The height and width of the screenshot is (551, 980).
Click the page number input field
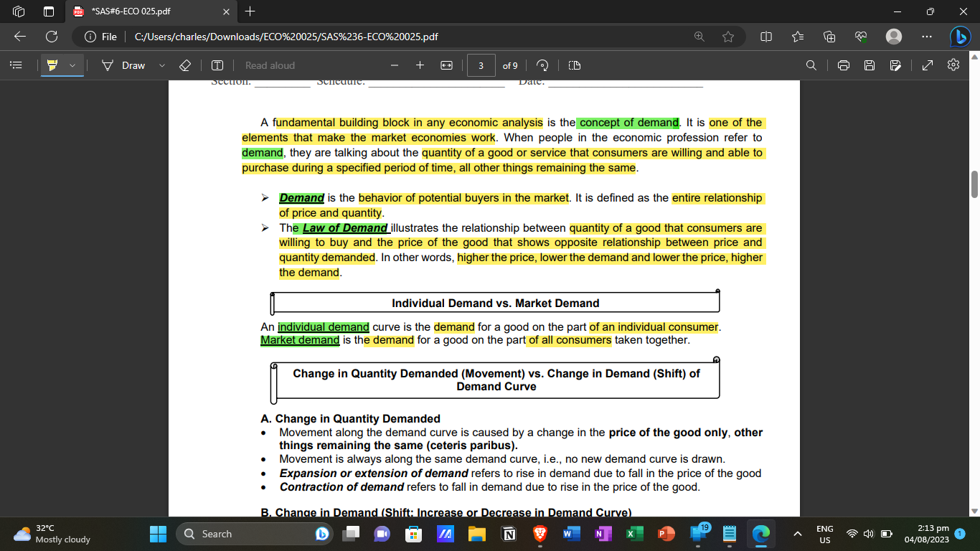tap(481, 65)
